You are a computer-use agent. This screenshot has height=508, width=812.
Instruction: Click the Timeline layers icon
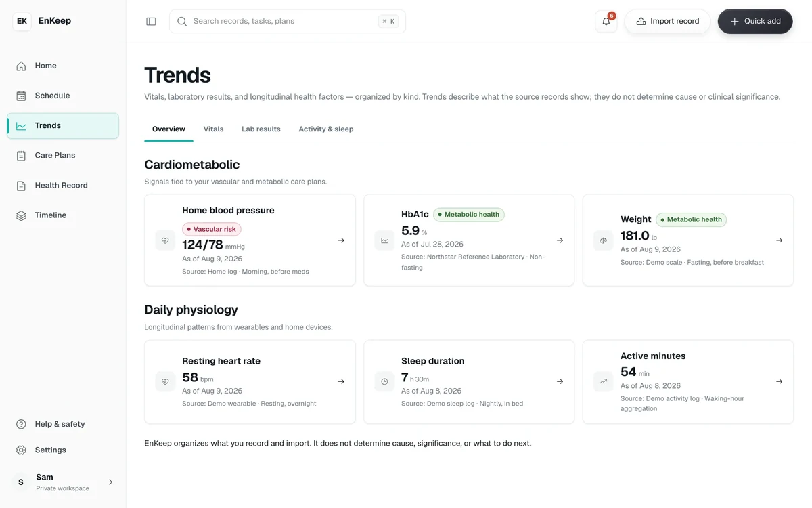[x=21, y=215]
